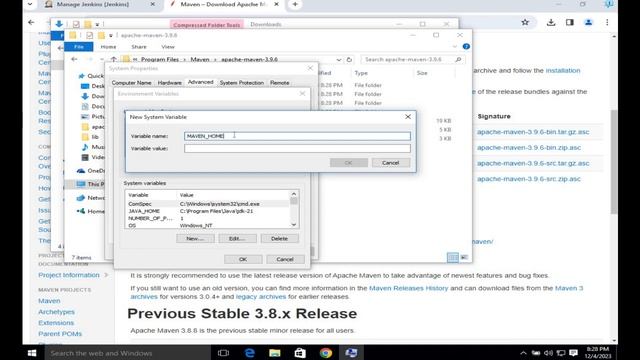
Task: Select the Advanced tab in System Properties
Action: (x=200, y=82)
